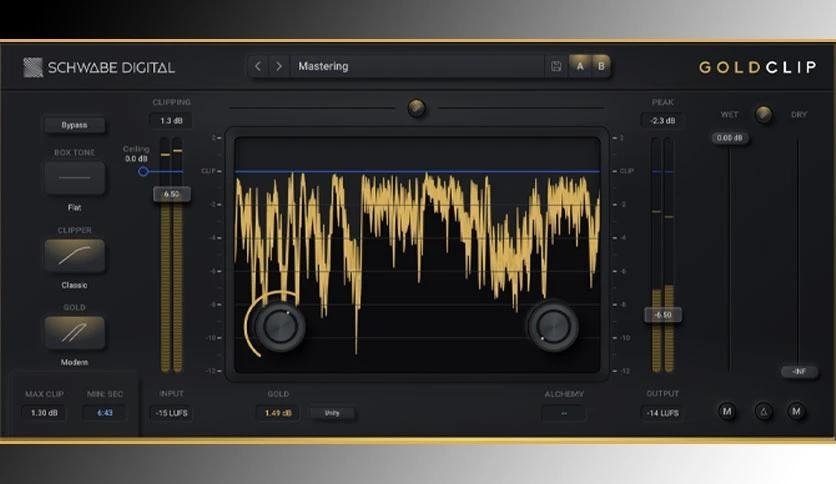Click the Gold knob in waveform display
This screenshot has height=484, width=836.
tap(278, 324)
